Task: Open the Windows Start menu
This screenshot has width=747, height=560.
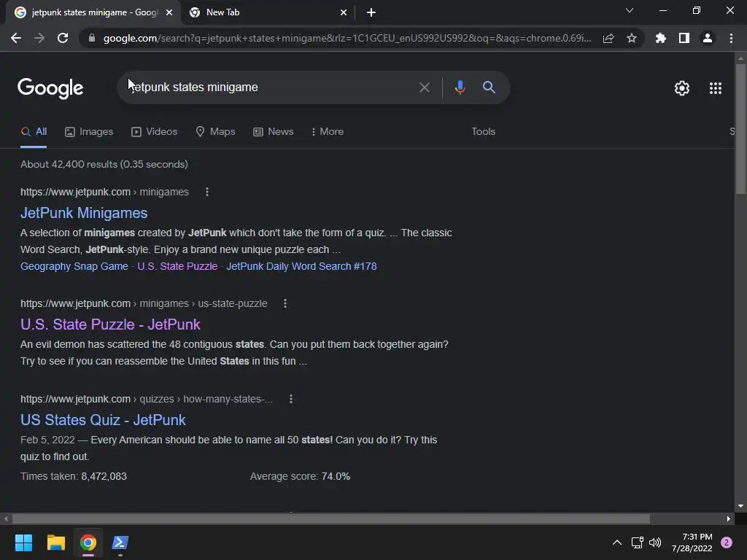Action: point(23,542)
